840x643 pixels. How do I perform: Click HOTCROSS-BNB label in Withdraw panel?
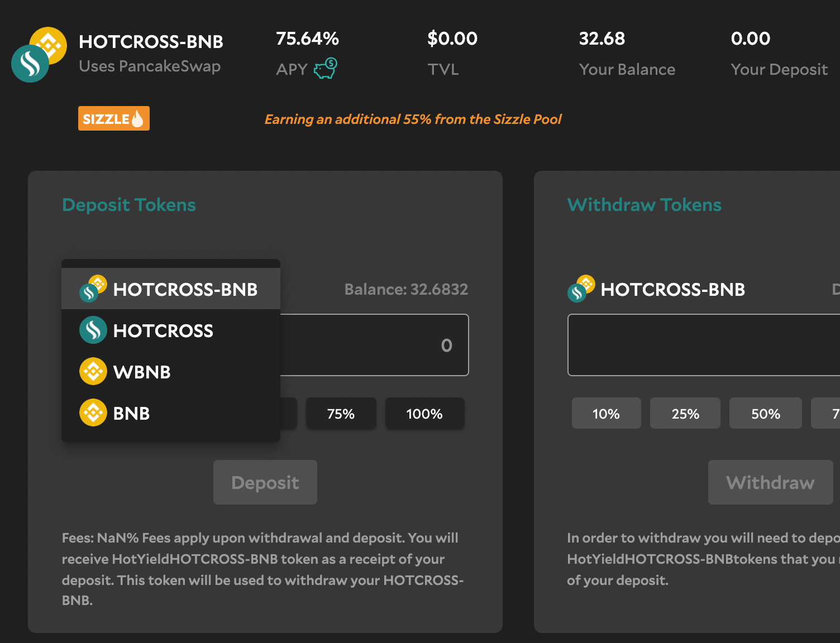(x=673, y=289)
